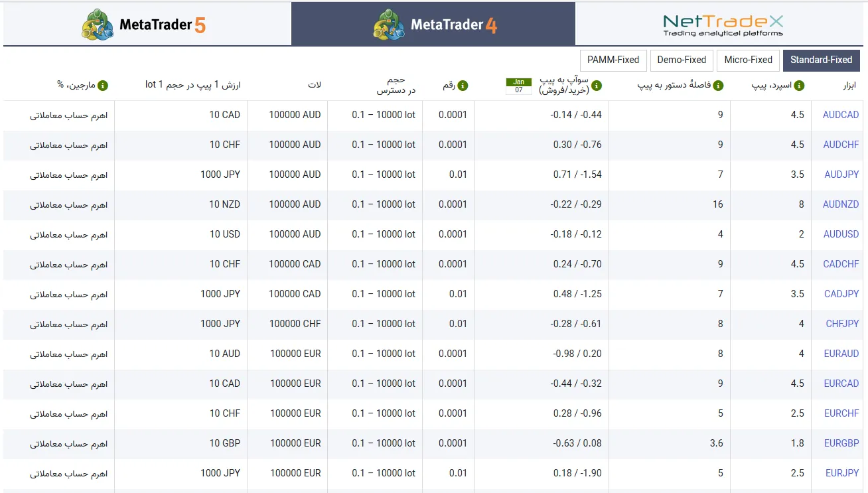Open the Jan 07 swap date selector
Image resolution: width=868 pixels, height=493 pixels.
coord(518,85)
